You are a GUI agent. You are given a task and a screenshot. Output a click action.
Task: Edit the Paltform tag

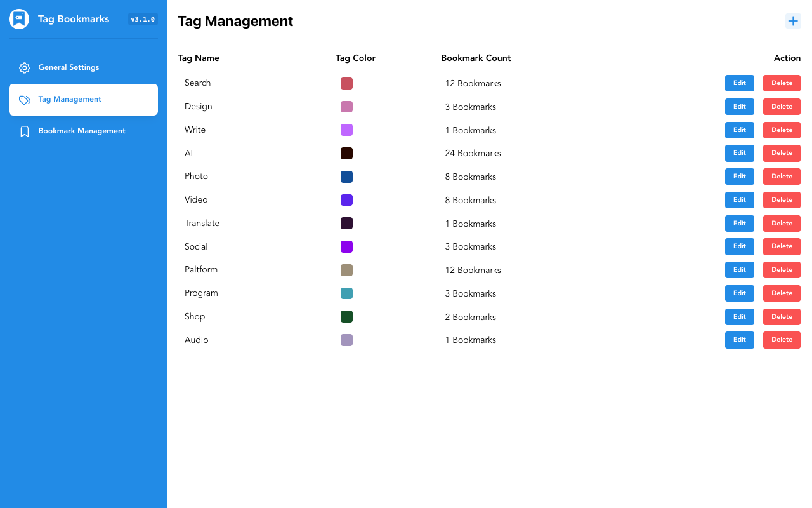tap(739, 269)
